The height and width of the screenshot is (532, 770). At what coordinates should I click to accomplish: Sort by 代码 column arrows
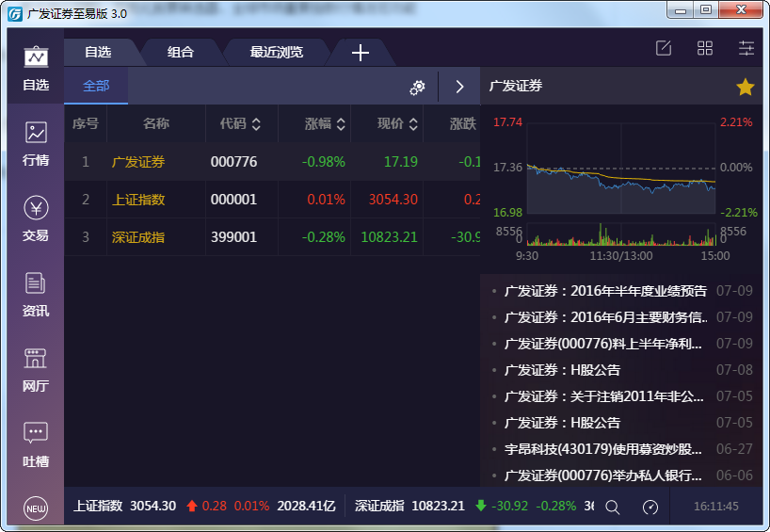[x=256, y=123]
